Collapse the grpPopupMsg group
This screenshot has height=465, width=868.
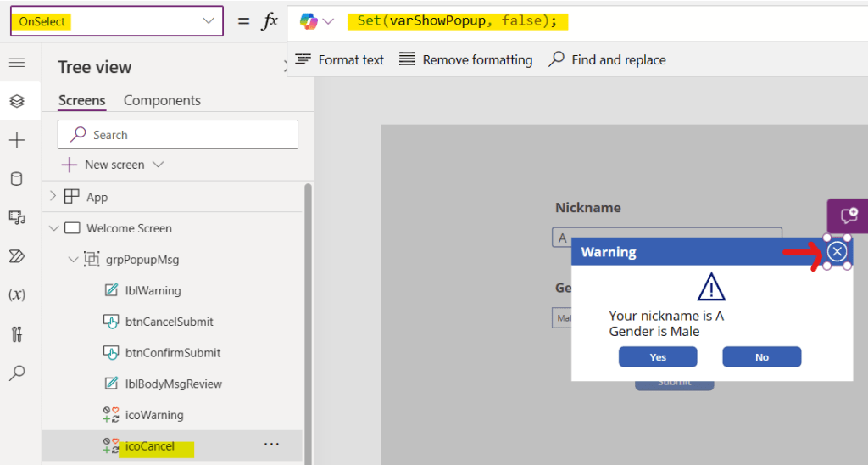pyautogui.click(x=73, y=259)
